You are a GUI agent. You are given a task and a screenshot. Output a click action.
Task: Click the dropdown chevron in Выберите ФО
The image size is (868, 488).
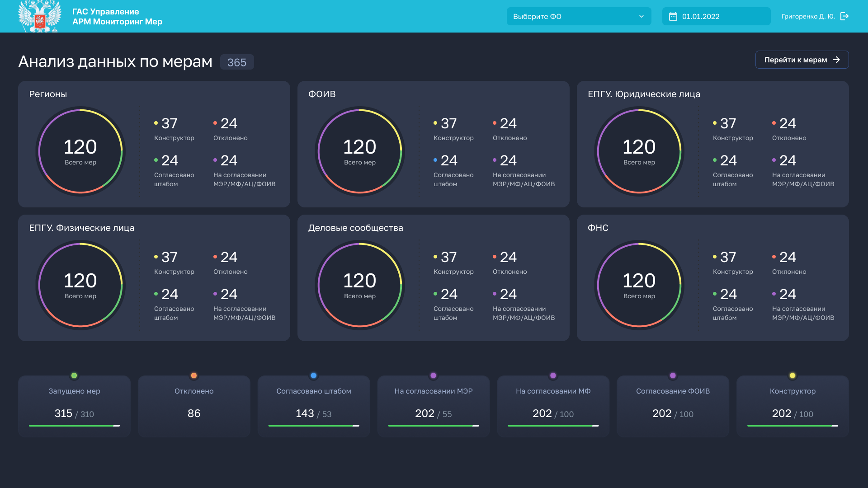pos(641,16)
